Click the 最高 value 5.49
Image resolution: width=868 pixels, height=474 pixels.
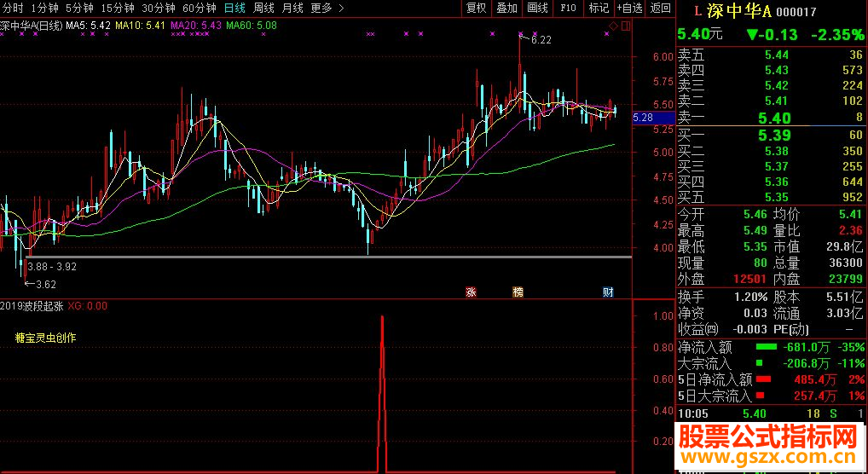coord(755,231)
